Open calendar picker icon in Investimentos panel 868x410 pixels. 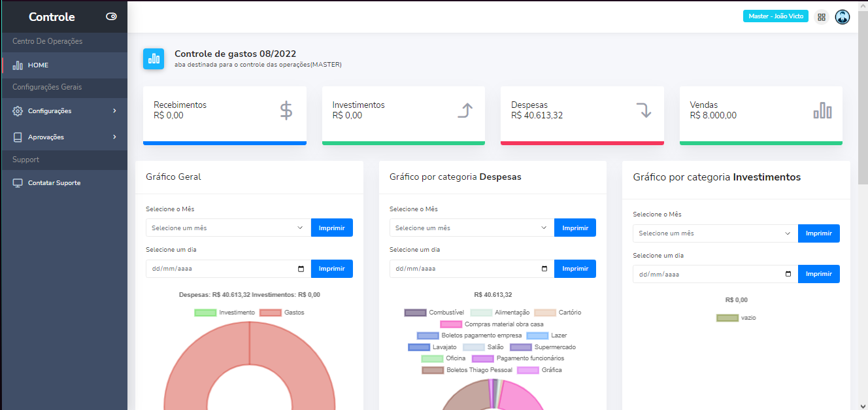click(788, 274)
